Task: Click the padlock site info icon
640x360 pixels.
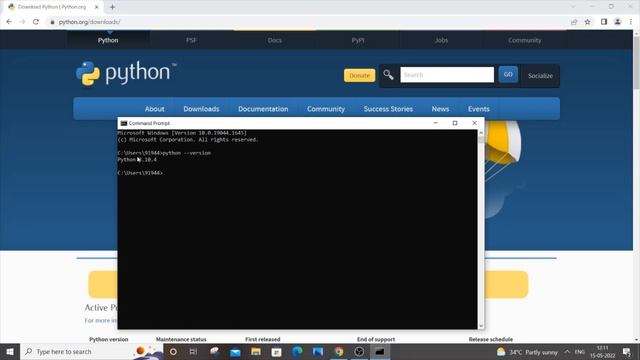Action: (52, 22)
